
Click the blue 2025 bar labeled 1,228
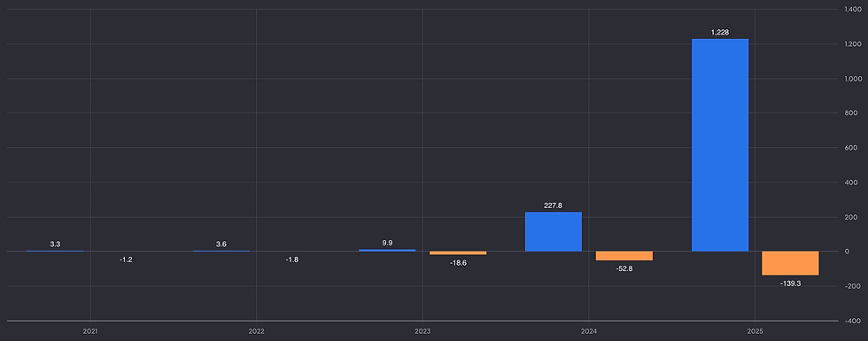tap(719, 145)
